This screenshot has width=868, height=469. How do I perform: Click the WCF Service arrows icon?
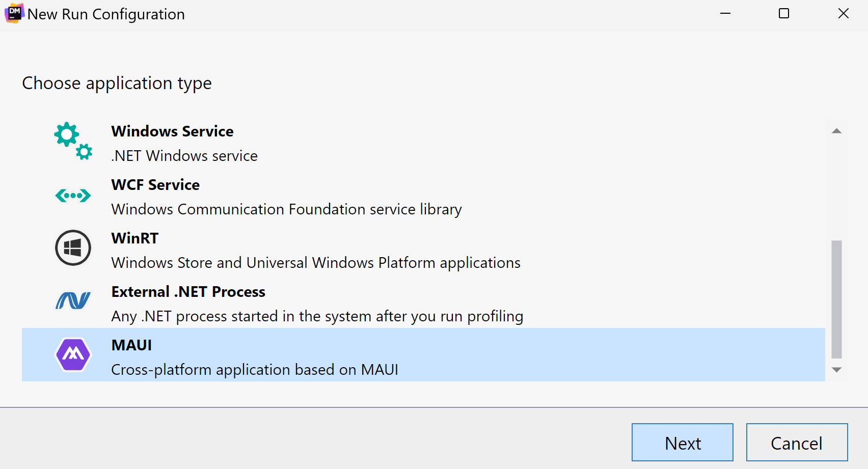click(73, 196)
